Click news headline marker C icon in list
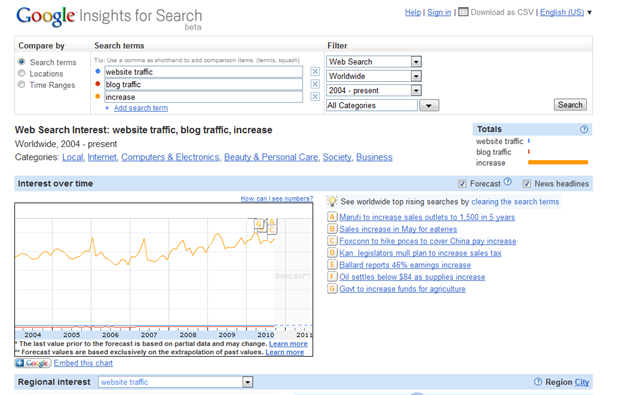The image size is (640, 395). [x=332, y=241]
